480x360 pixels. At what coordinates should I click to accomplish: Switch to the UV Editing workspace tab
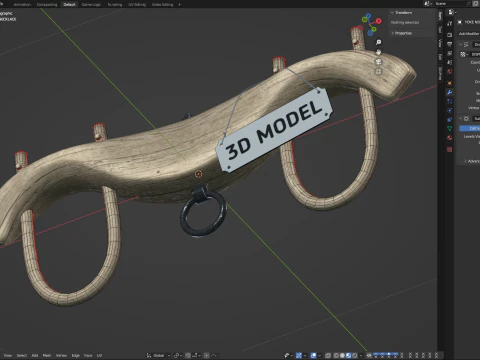(137, 5)
